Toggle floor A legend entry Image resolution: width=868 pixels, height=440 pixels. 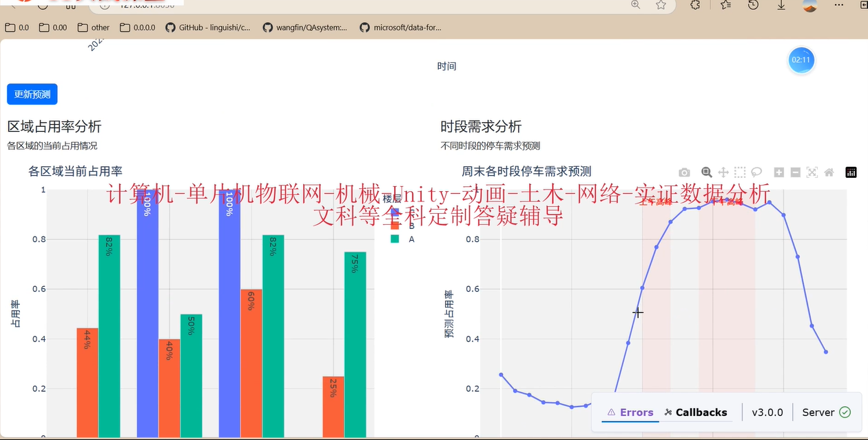(403, 239)
